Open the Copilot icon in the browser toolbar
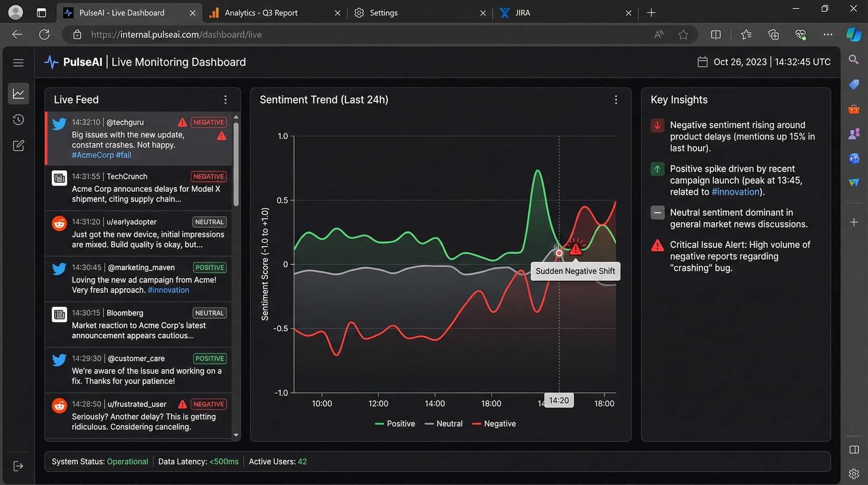Image resolution: width=868 pixels, height=485 pixels. [854, 34]
